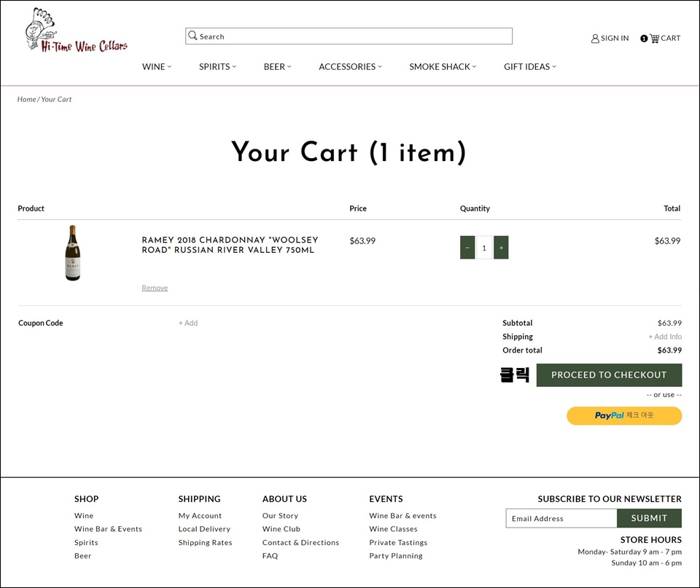Open My Account footer link
700x588 pixels.
[x=200, y=516]
